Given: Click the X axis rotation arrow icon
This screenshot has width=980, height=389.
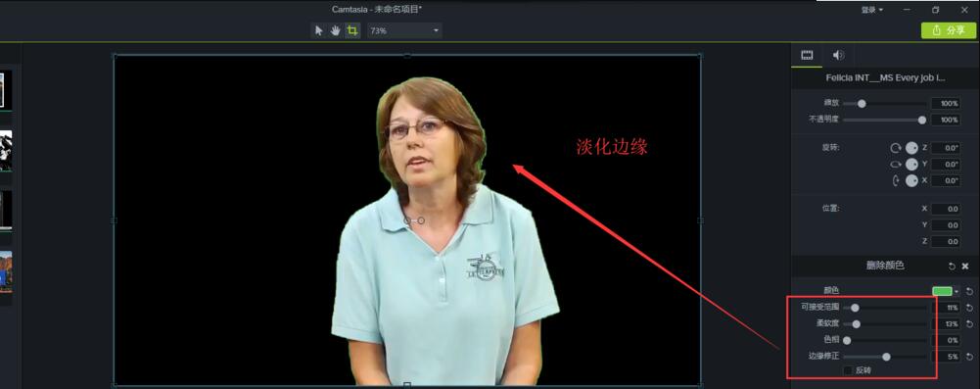Looking at the screenshot, I should [896, 180].
